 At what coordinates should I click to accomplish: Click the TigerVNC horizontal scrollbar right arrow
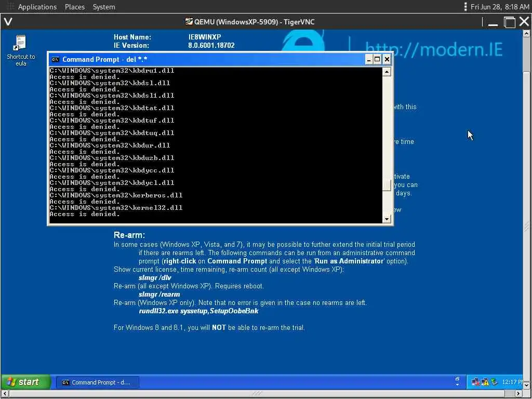point(518,393)
